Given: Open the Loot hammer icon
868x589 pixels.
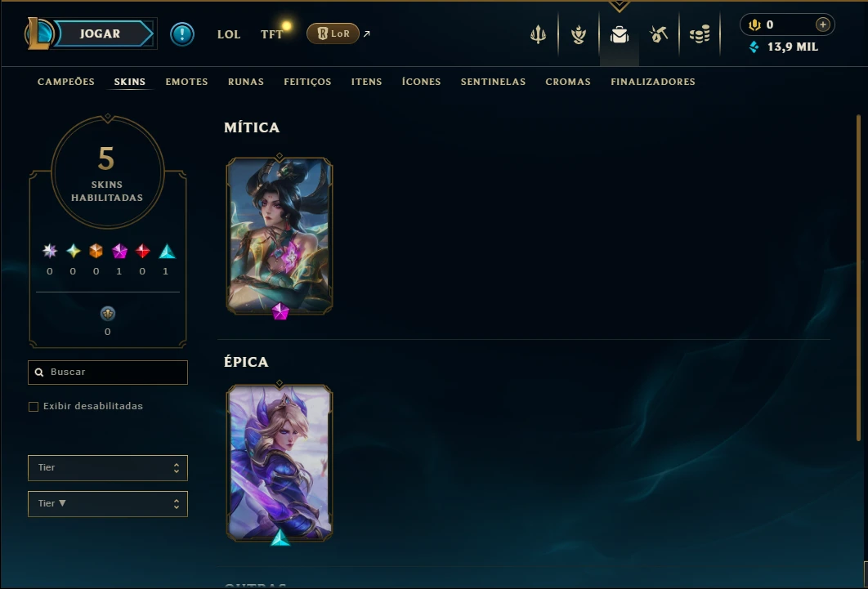Looking at the screenshot, I should [659, 35].
